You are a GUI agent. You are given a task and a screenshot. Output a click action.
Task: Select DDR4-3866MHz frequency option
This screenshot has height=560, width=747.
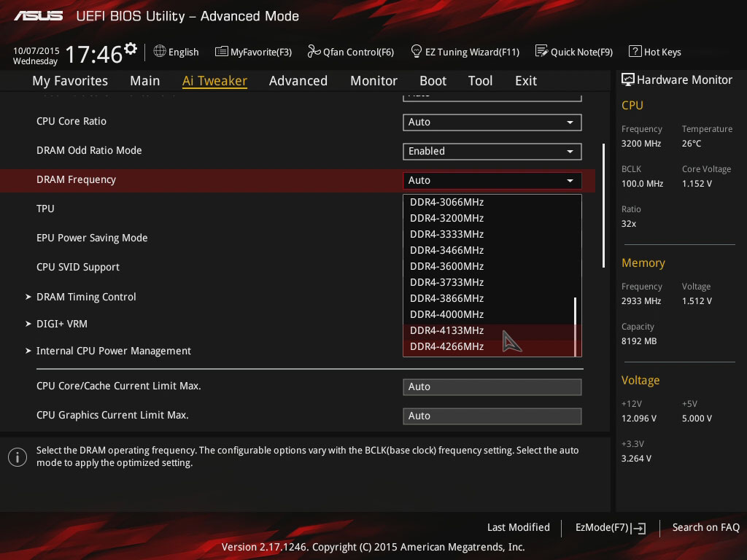click(x=489, y=298)
